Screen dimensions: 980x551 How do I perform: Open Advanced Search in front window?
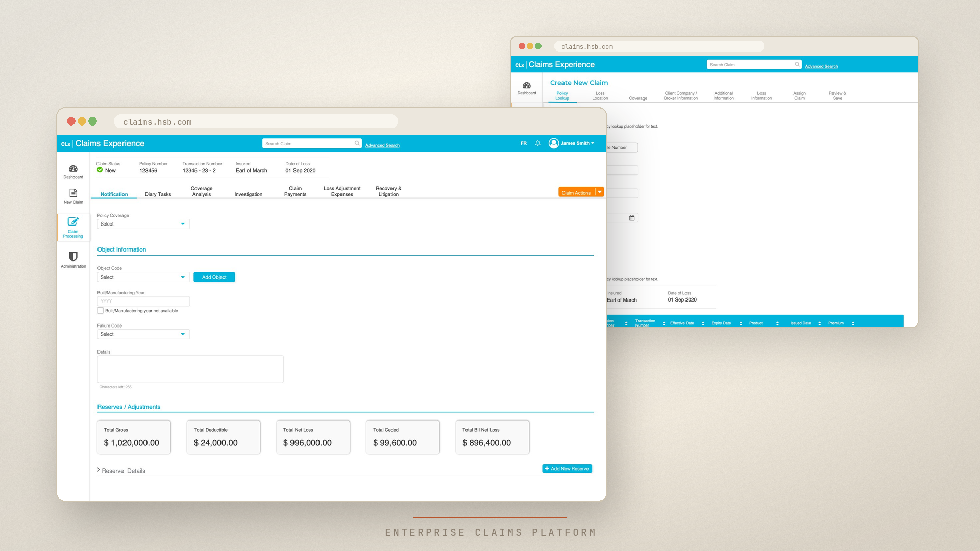382,145
